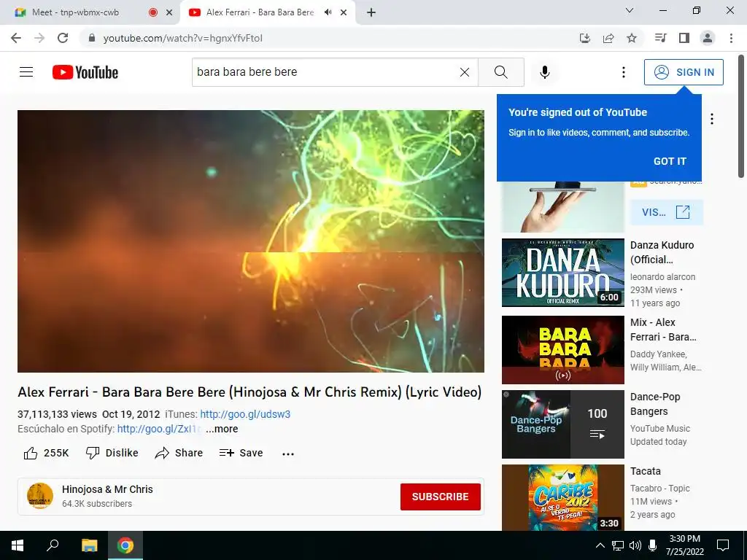The height and width of the screenshot is (560, 747).
Task: Select the Alex Ferrari YouTube tab
Action: [260, 12]
